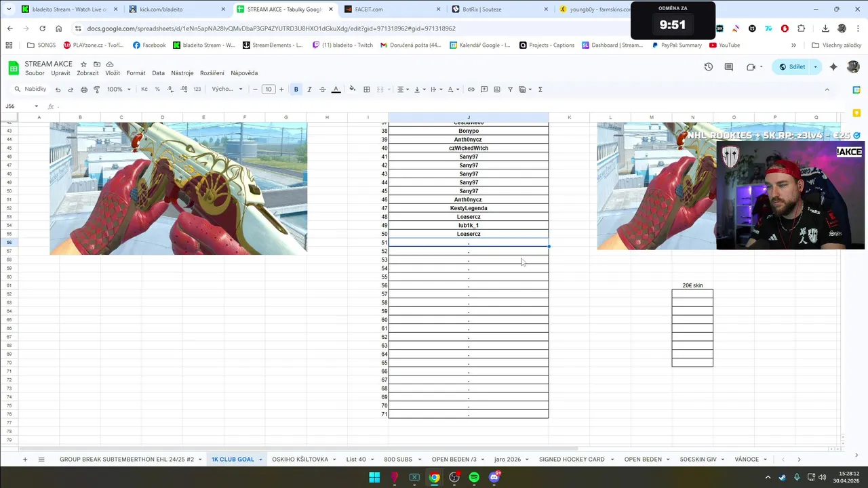
Task: Open the Vložit menu
Action: tap(113, 73)
